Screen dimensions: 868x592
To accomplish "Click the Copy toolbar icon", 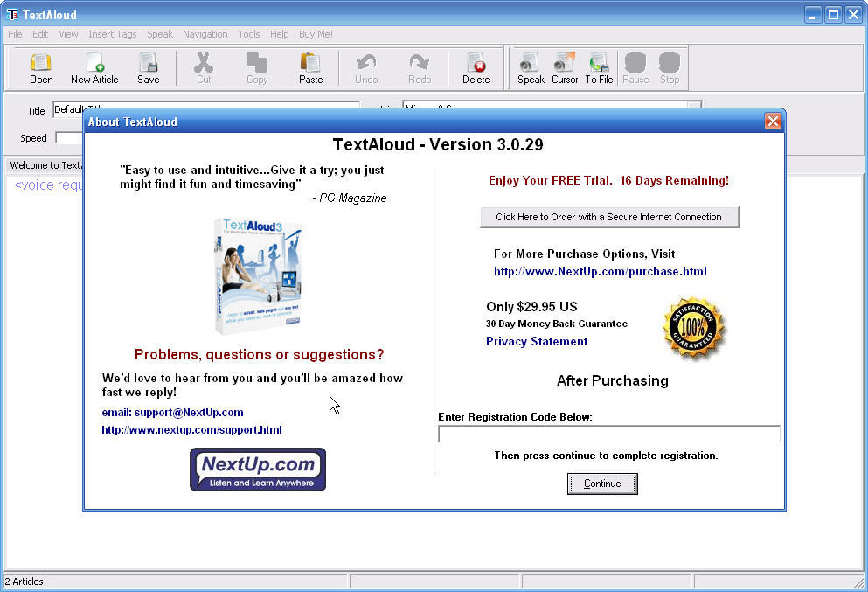I will point(257,68).
